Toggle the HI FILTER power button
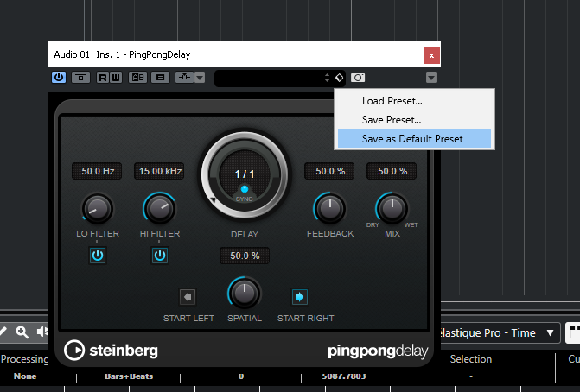 (x=160, y=256)
